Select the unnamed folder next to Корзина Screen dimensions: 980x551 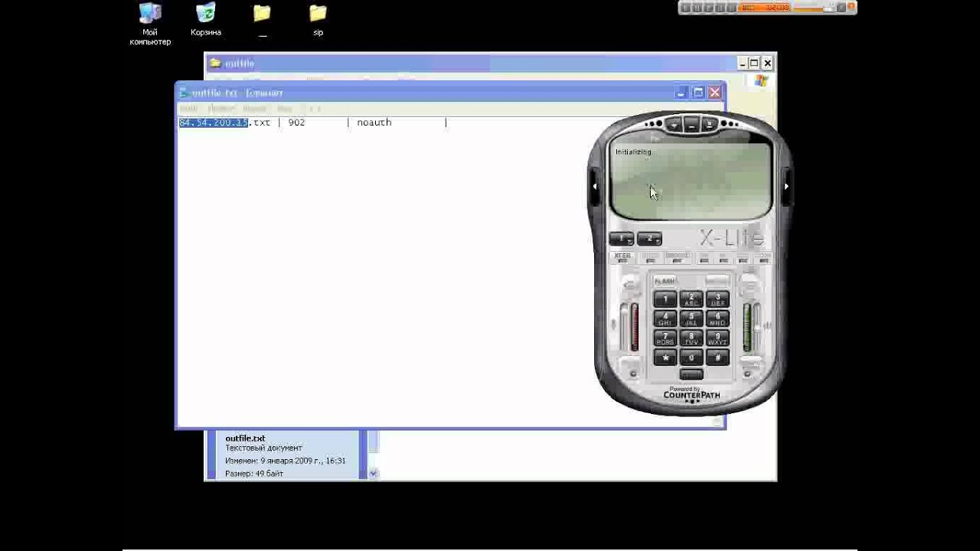pos(262,20)
